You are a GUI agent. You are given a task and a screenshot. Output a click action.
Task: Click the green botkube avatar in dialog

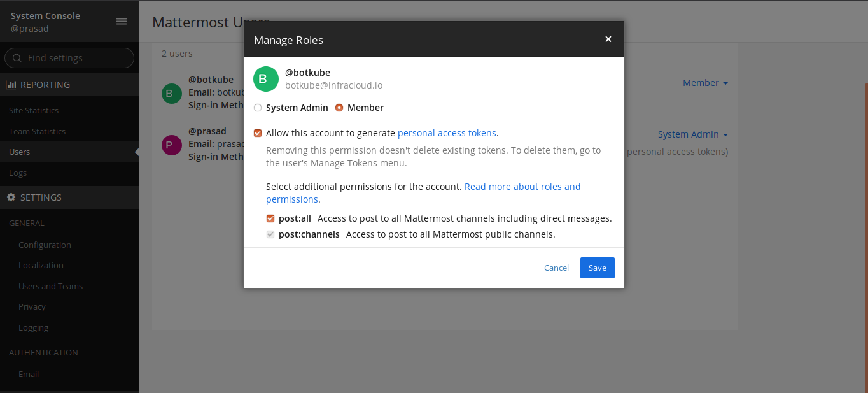[x=266, y=79]
